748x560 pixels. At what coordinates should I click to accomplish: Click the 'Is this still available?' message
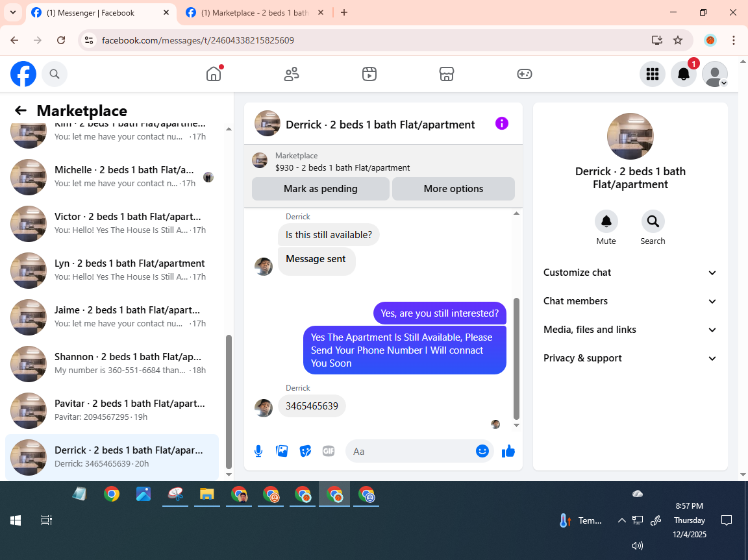(x=329, y=235)
